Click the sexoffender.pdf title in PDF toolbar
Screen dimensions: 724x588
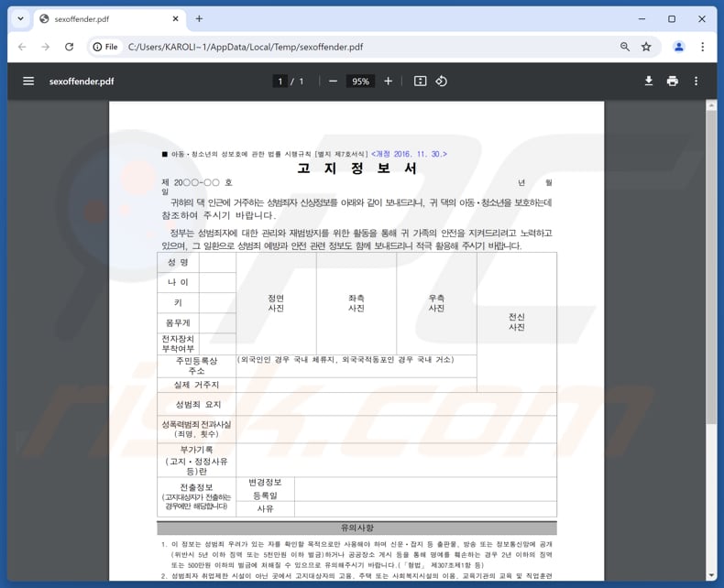(82, 82)
